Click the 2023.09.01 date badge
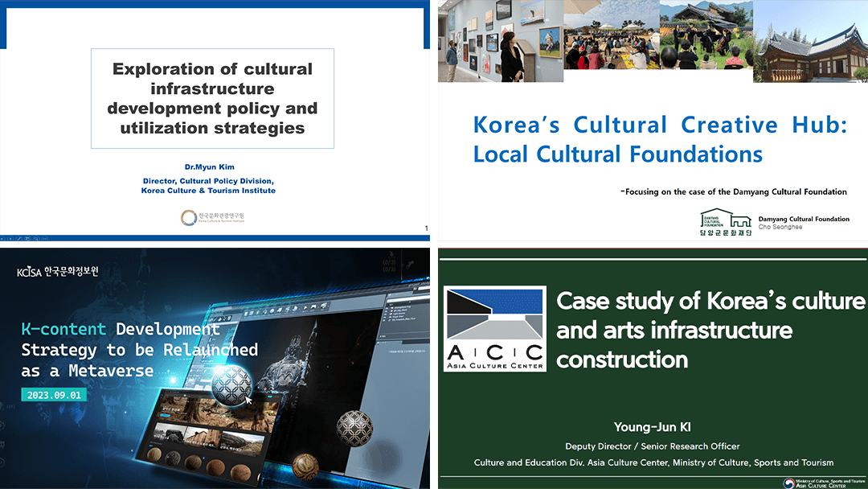Viewport: 868px width, 489px height. click(x=54, y=396)
